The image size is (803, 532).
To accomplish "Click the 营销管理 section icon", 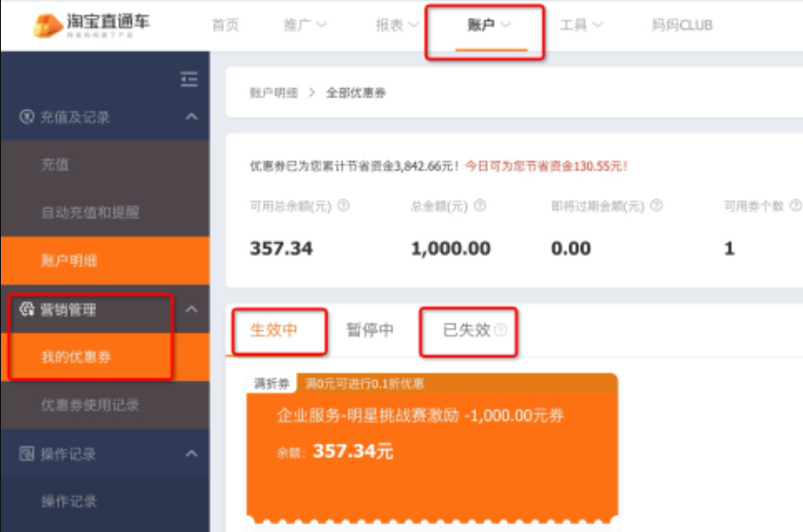I will click(27, 309).
